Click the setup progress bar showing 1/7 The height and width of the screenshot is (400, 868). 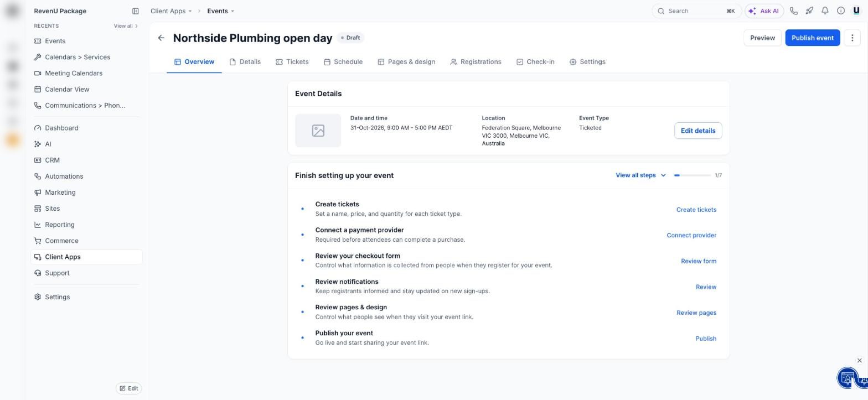(x=692, y=175)
